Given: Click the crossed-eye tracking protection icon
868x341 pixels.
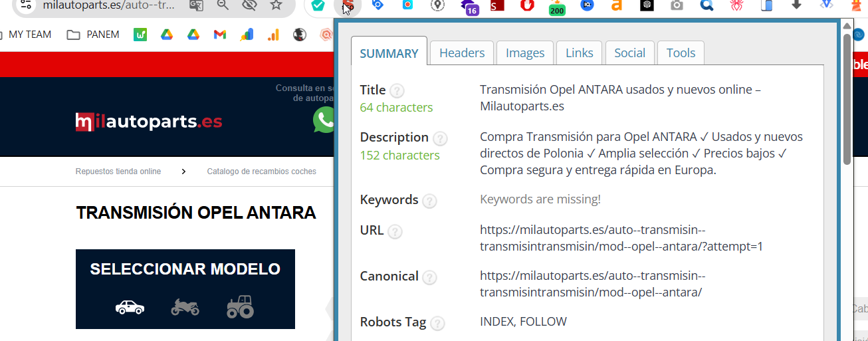Looking at the screenshot, I should 249,5.
